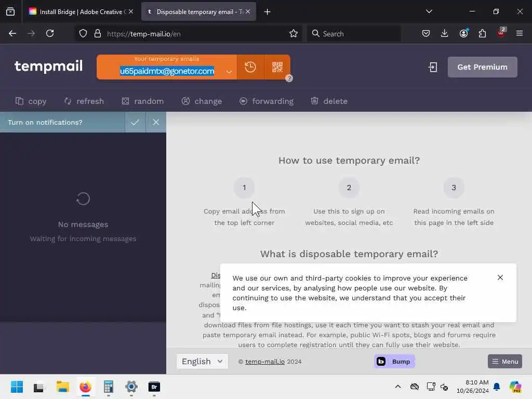Click the uBlock extension icon
Image resolution: width=532 pixels, height=399 pixels.
pos(501,33)
